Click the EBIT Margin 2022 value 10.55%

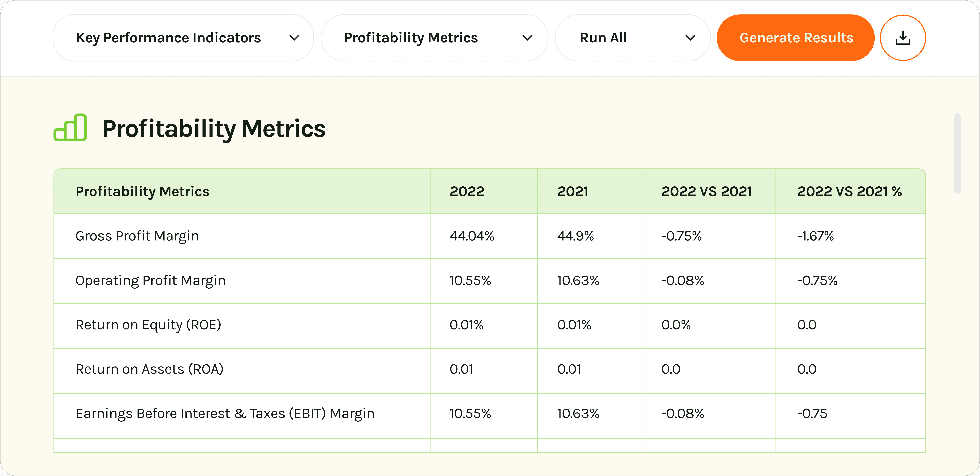point(470,414)
